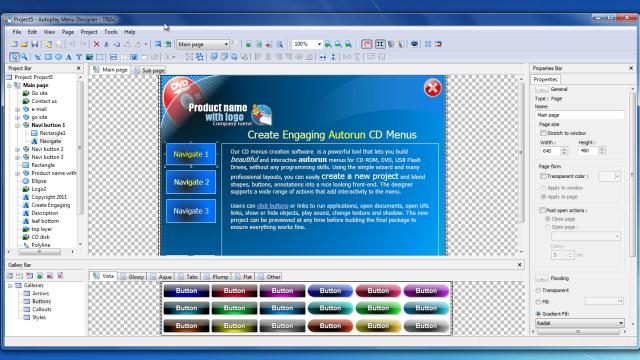Viewport: 640px width, 360px height.
Task: Collapse the Main page tree node
Action: point(9,85)
